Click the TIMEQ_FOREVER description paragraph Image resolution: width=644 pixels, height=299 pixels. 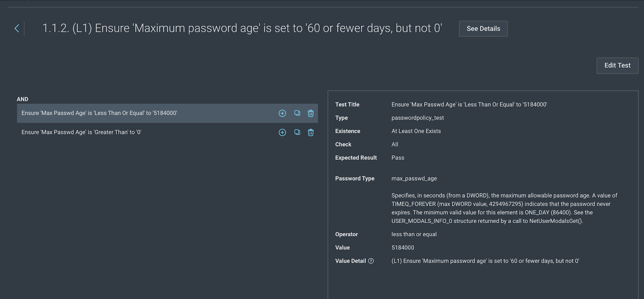[x=504, y=208]
